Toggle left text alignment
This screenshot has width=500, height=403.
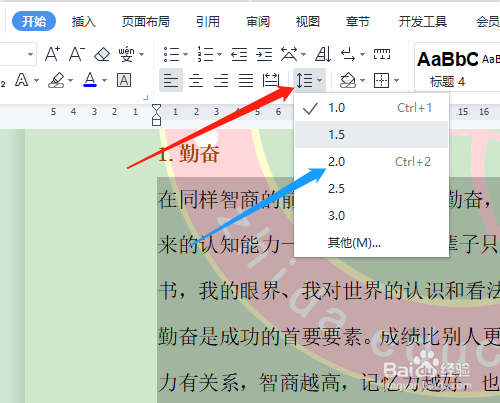tap(171, 80)
